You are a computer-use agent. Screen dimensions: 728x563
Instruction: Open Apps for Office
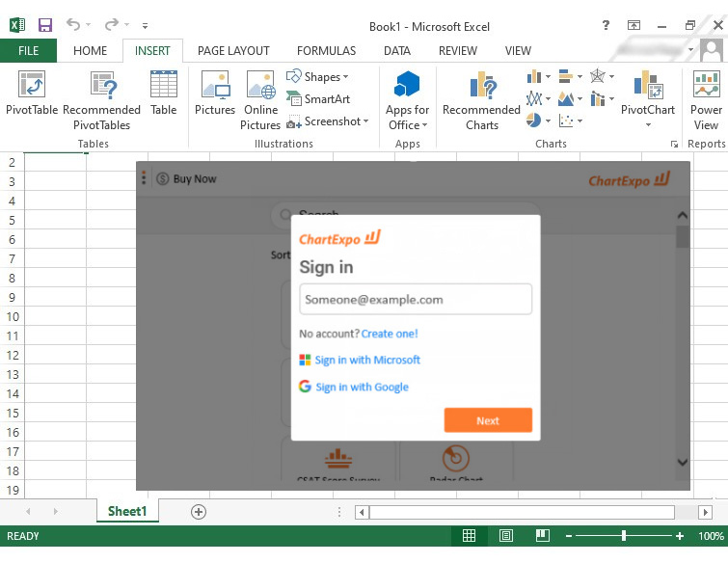407,100
